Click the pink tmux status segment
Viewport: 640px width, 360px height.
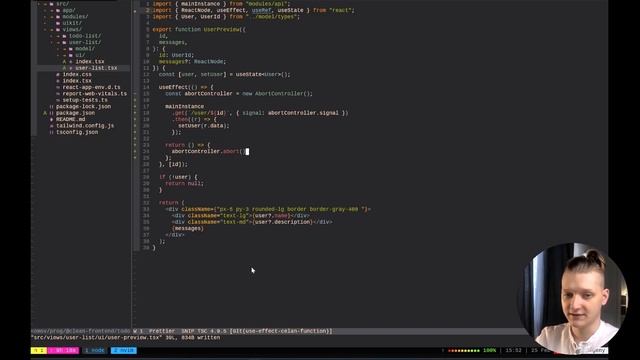click(63, 350)
